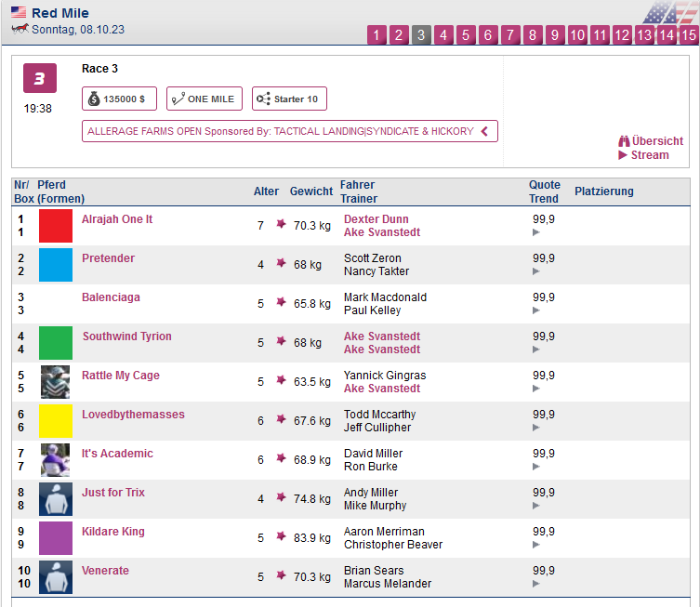Click the ONE MILE distance badge
Image resolution: width=700 pixels, height=607 pixels.
pyautogui.click(x=205, y=99)
